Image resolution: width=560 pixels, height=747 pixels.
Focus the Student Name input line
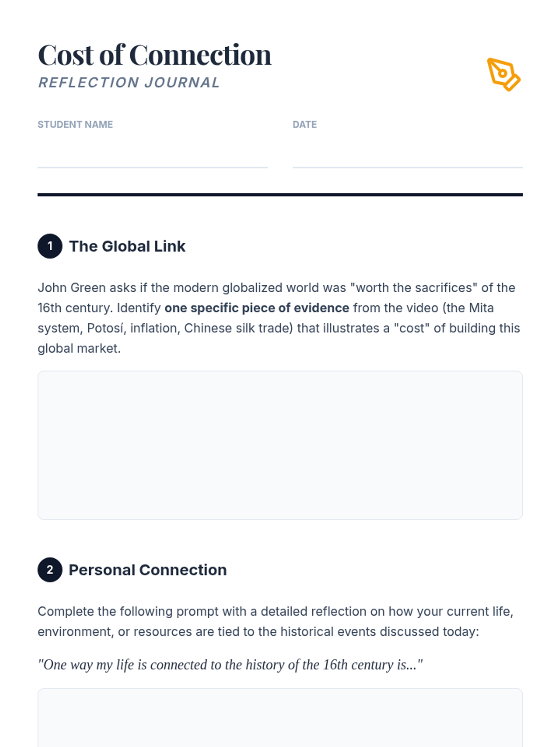tap(153, 153)
